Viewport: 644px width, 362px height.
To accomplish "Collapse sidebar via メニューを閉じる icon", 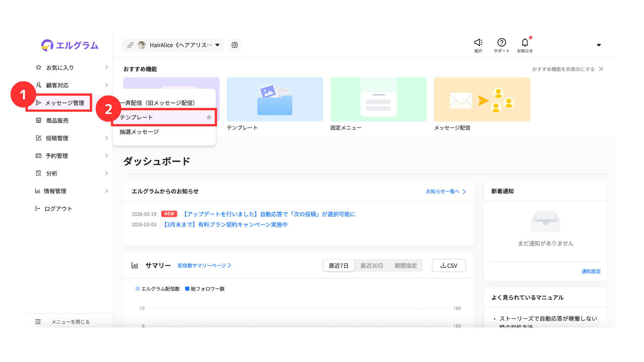I will click(38, 322).
